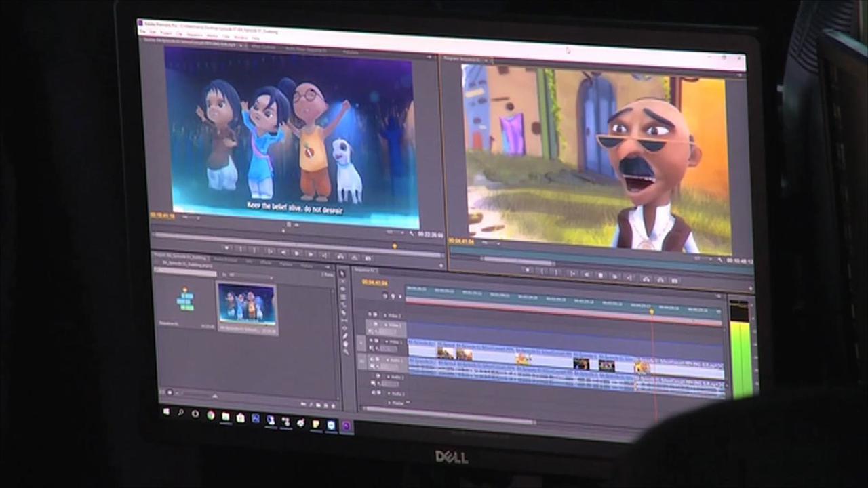Mute Audio 1 track output speaker
This screenshot has height=488, width=868.
pyautogui.click(x=372, y=359)
